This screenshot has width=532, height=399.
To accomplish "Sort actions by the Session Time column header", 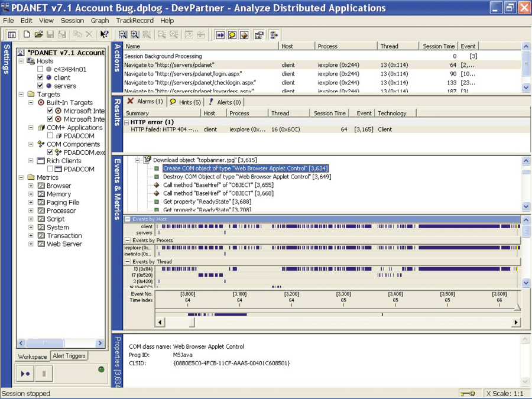I will (x=439, y=46).
